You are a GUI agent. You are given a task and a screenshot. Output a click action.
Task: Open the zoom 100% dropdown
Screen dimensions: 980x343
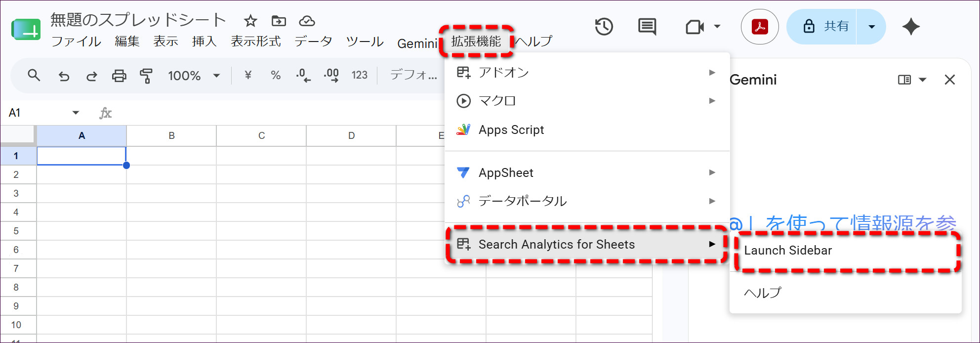point(194,76)
